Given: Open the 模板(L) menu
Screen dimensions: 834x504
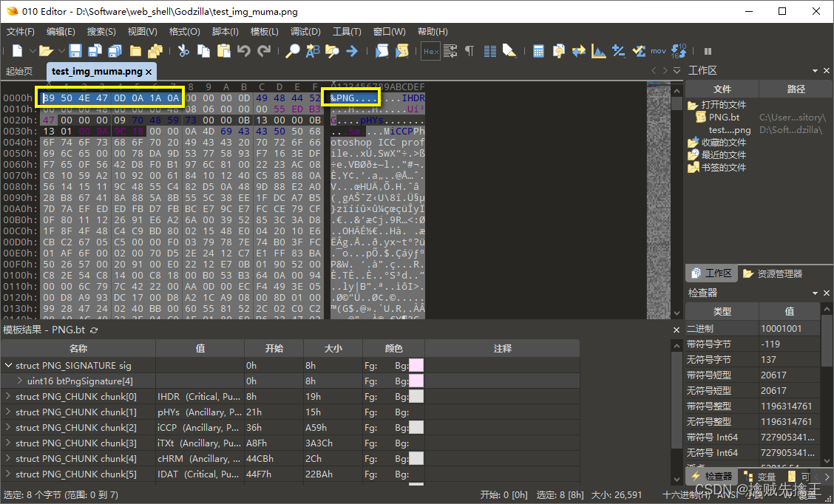Looking at the screenshot, I should [x=265, y=31].
